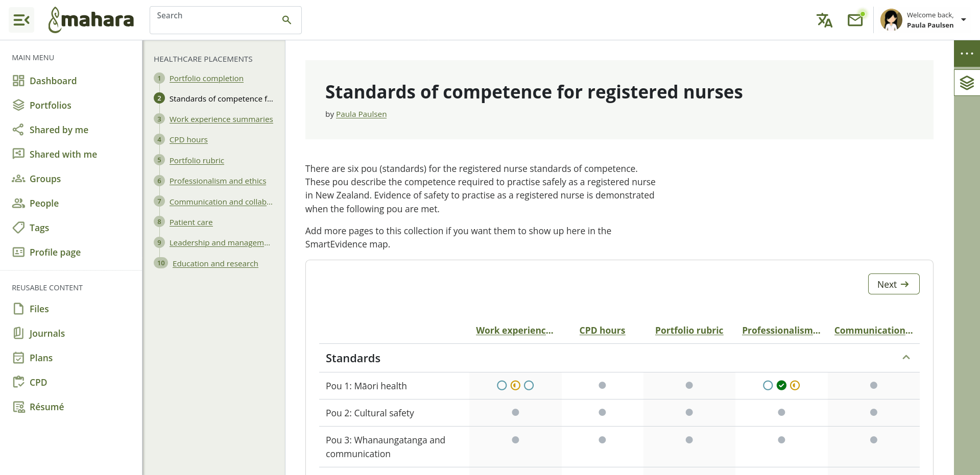Screen dimensions: 980x475
Task: Click Paula Paulsen's profile avatar
Action: (x=891, y=20)
